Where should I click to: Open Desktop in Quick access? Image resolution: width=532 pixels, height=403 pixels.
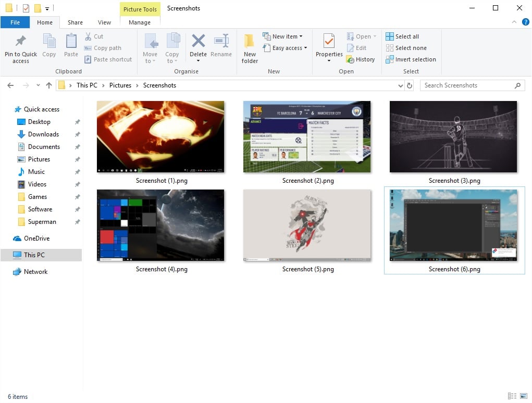pyautogui.click(x=39, y=122)
